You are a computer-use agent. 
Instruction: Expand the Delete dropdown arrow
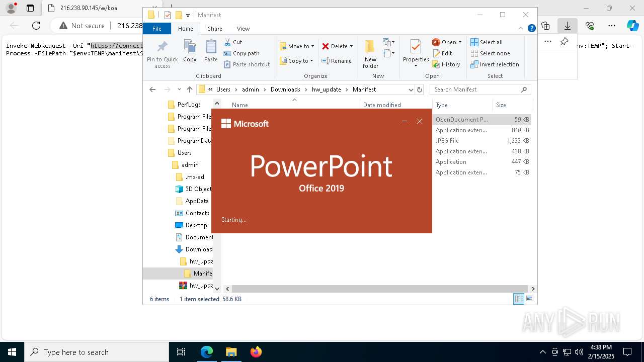[x=351, y=46]
